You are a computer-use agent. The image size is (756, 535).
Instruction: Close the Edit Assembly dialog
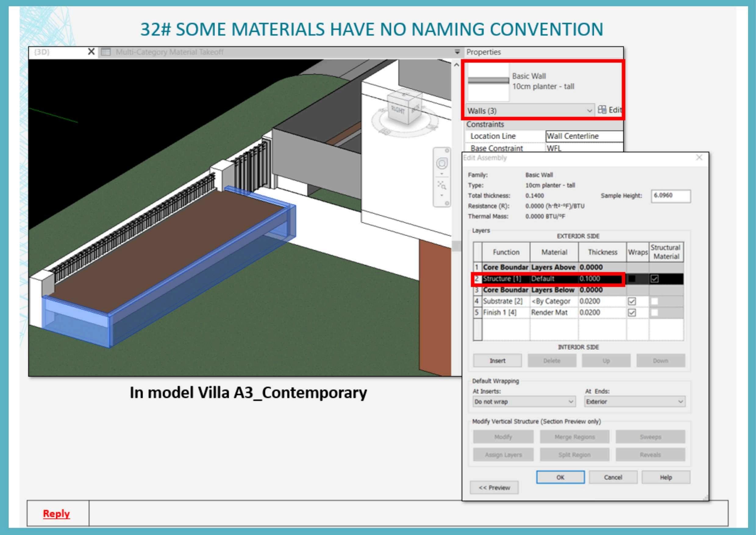tap(699, 157)
